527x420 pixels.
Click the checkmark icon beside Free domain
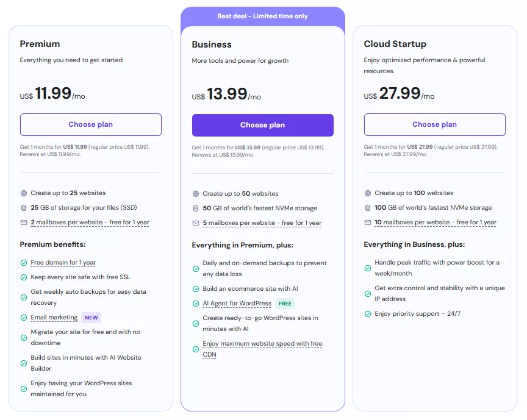(x=24, y=263)
